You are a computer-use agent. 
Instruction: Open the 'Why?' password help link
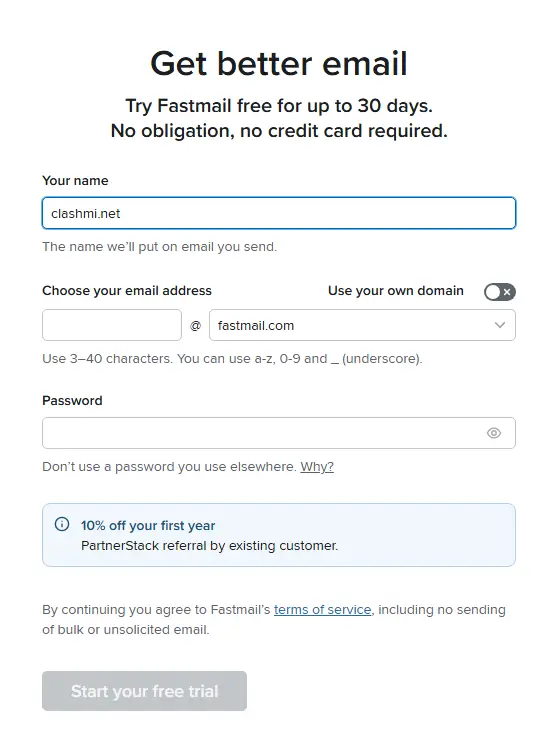pos(317,466)
